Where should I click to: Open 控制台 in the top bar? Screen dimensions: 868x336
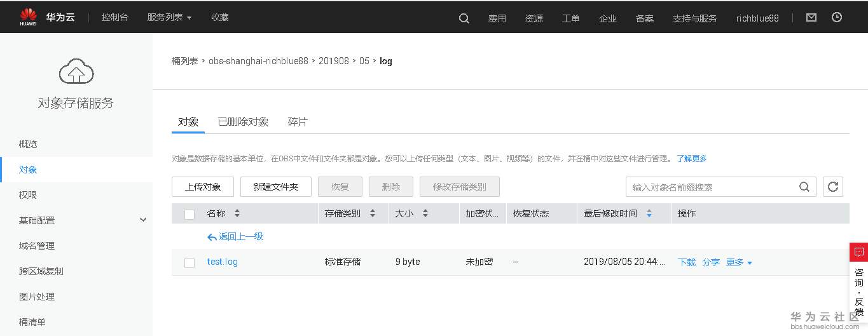pos(114,18)
